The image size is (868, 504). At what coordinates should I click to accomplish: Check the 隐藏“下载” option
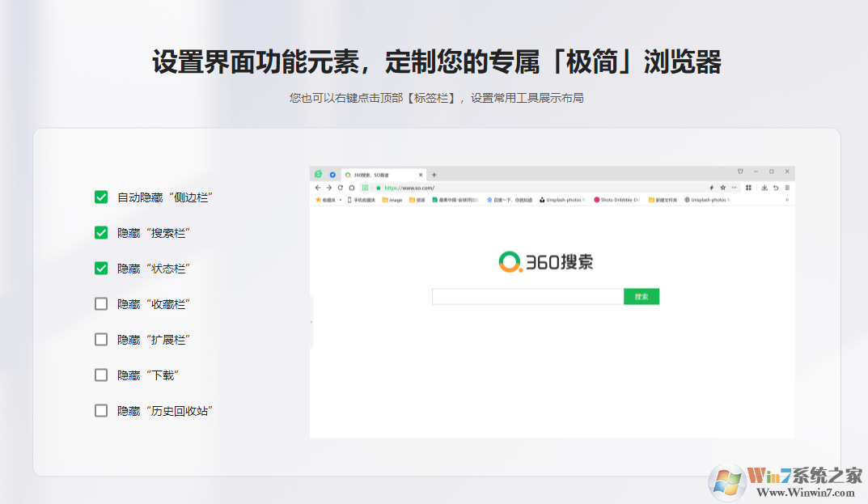tap(101, 375)
